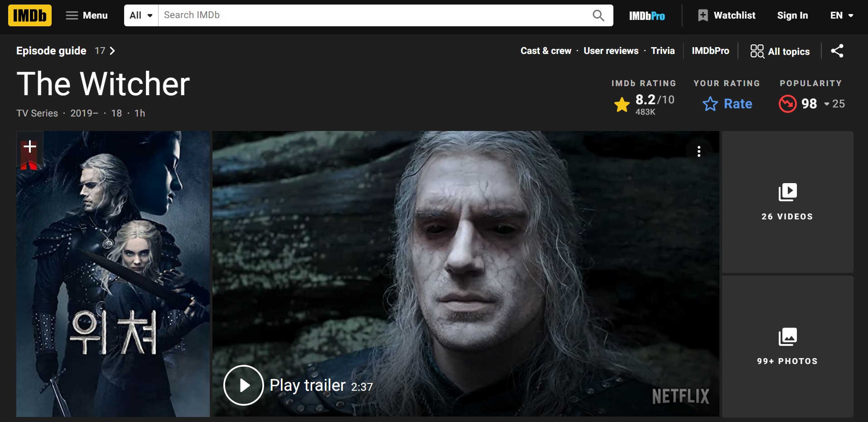Viewport: 868px width, 422px height.
Task: Expand the EN language dropdown
Action: [x=842, y=15]
